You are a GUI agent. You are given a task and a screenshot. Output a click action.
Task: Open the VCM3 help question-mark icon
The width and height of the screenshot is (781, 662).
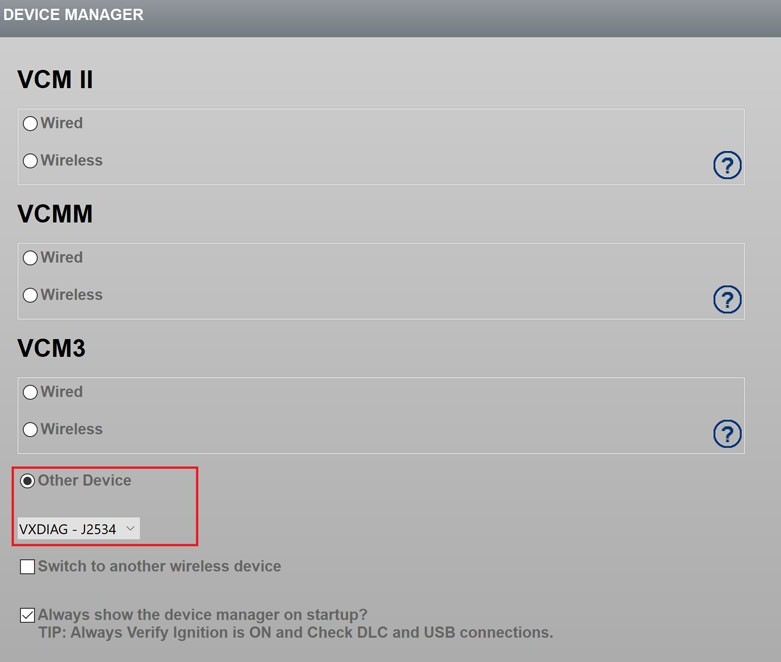point(727,434)
